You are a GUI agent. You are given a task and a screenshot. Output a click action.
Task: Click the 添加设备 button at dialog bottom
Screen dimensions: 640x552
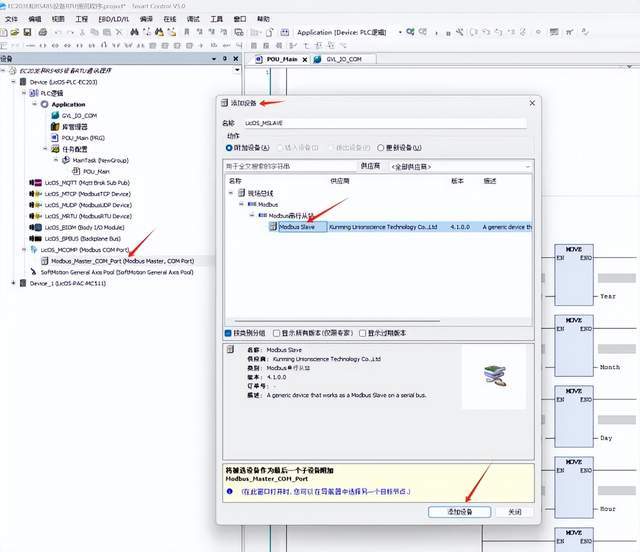[459, 511]
